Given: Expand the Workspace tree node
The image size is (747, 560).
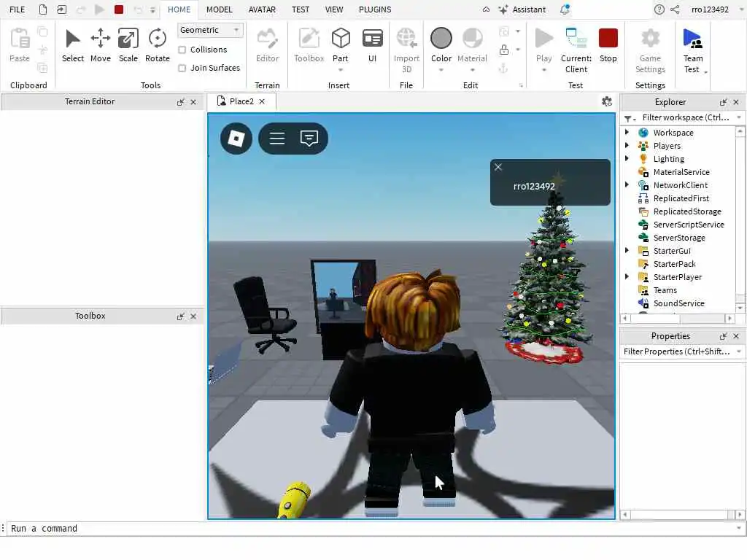Looking at the screenshot, I should pyautogui.click(x=627, y=133).
